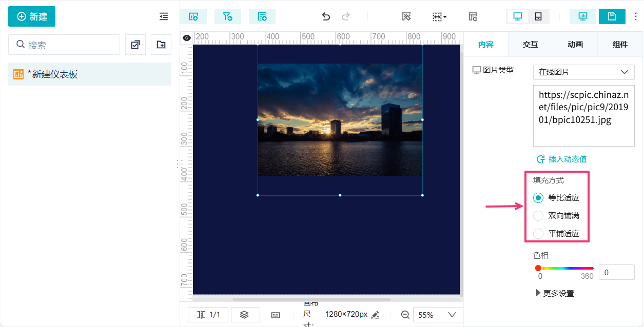This screenshot has width=644, height=327.
Task: Click the layout settings icon
Action: click(473, 16)
